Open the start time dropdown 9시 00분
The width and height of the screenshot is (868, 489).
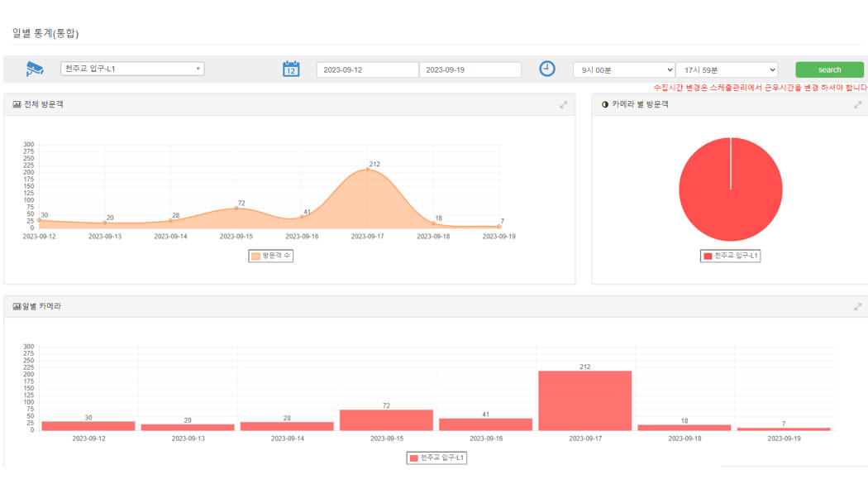(624, 70)
